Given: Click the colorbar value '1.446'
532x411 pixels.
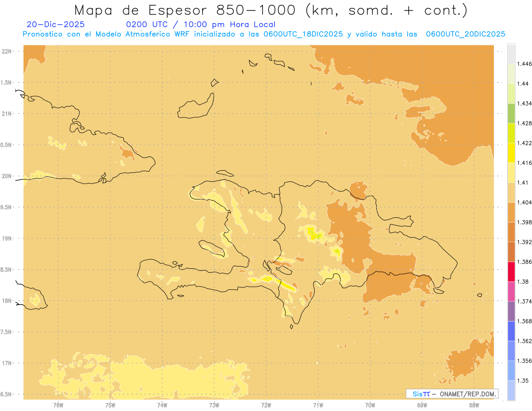Looking at the screenshot, I should (524, 64).
